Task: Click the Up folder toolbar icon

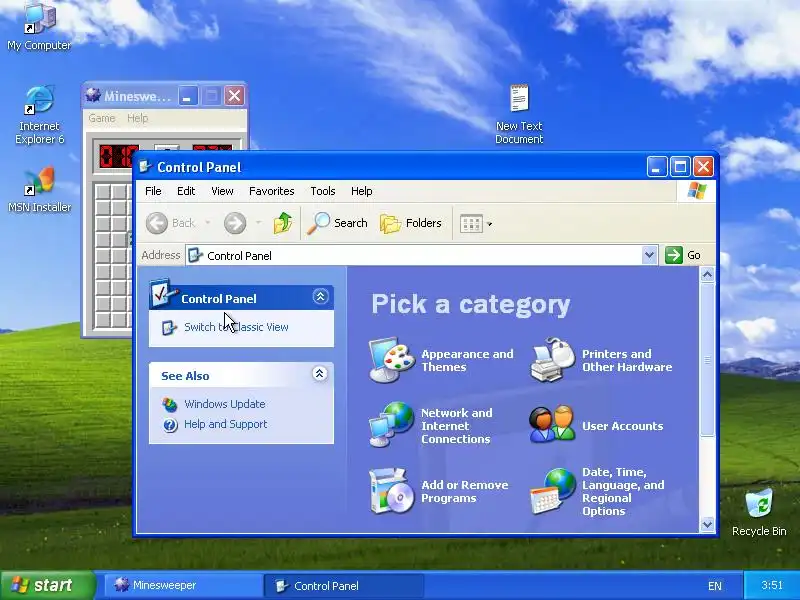Action: point(283,223)
